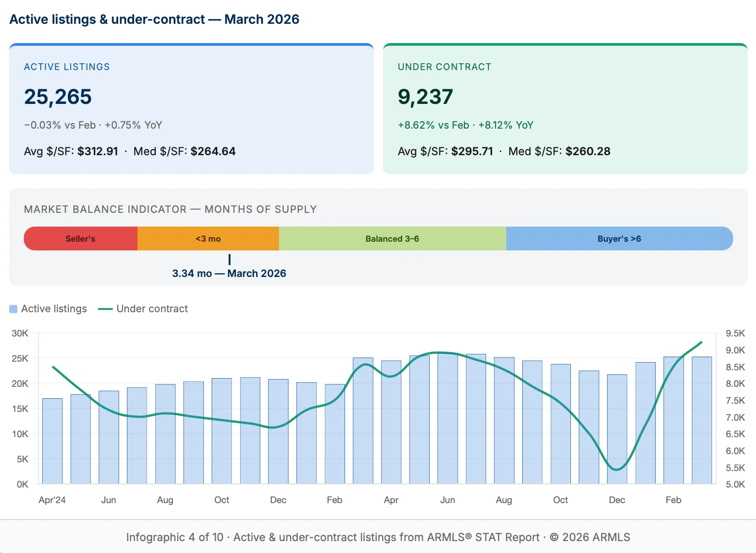Expand the Active Listings summary card
Viewport: 756px width, 553px height.
click(67, 66)
